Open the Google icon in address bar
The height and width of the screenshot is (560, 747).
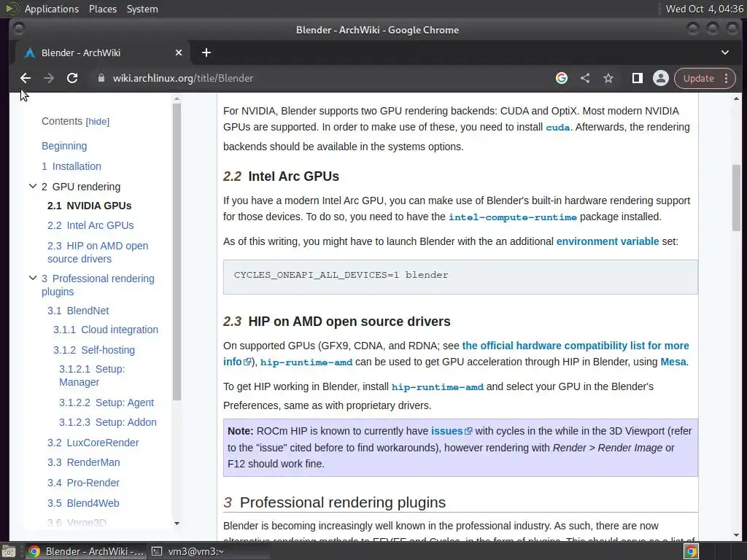point(562,78)
